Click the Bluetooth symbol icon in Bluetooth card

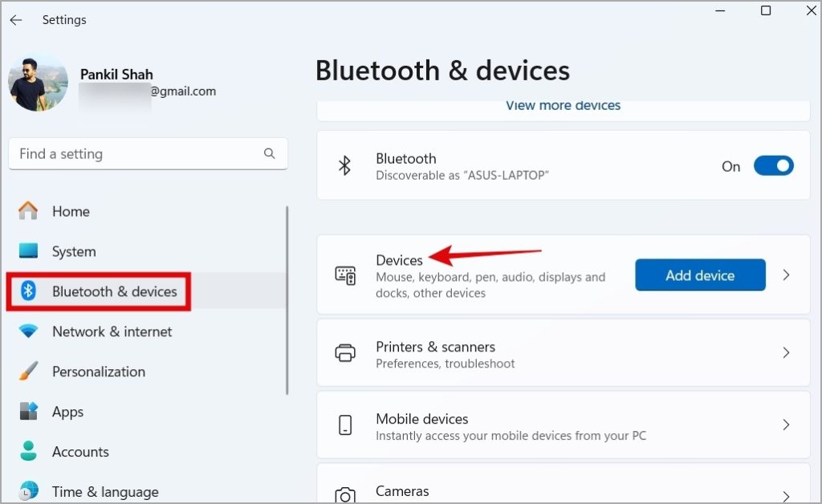(x=344, y=166)
